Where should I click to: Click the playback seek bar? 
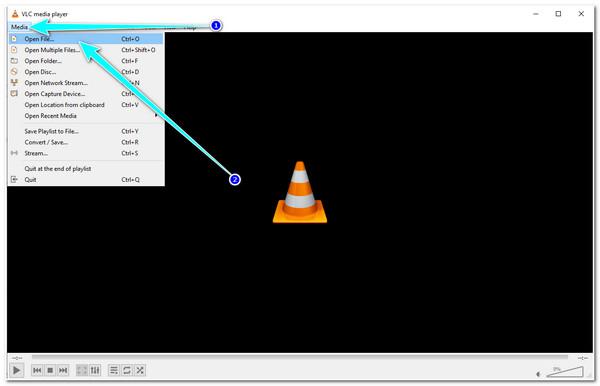(300, 357)
